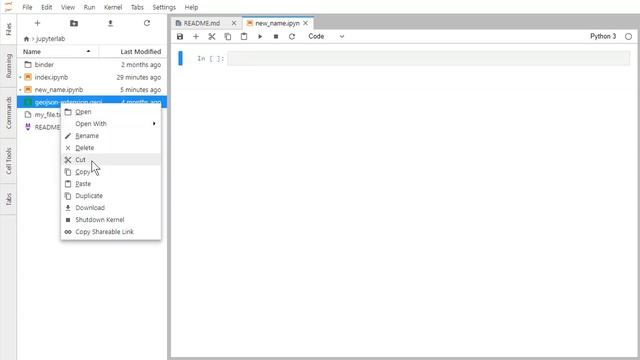Open the File menu

(x=27, y=7)
